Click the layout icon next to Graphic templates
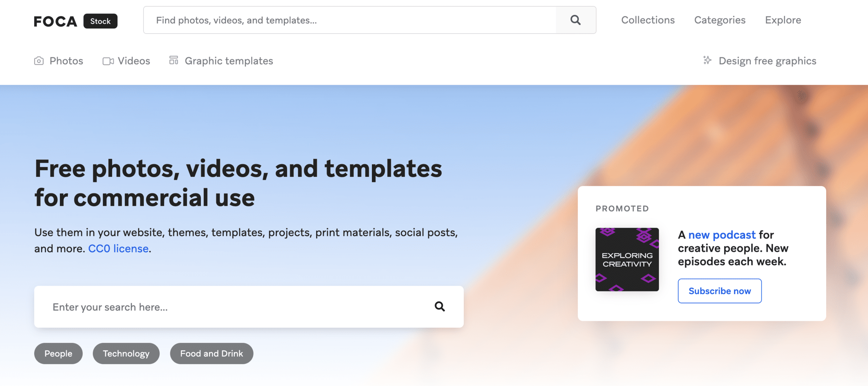Viewport: 868px width, 386px height. [x=174, y=60]
